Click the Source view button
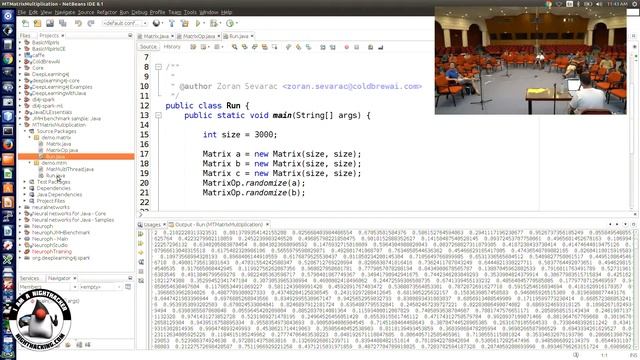The width and height of the screenshot is (640, 360). tap(148, 47)
